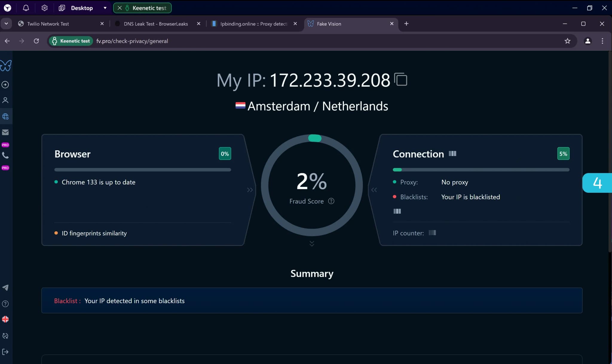Viewport: 612px width, 364px height.
Task: Open the globe privacy check sidebar icon
Action: [x=5, y=117]
